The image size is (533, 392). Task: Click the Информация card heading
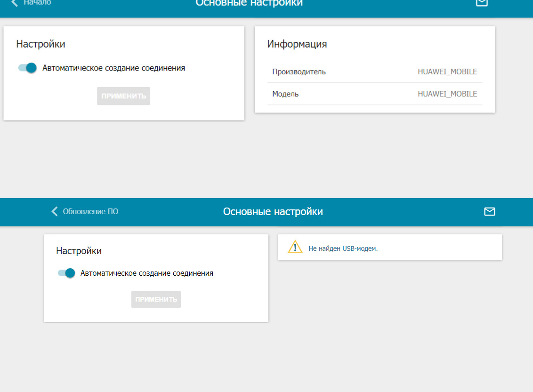click(x=297, y=44)
